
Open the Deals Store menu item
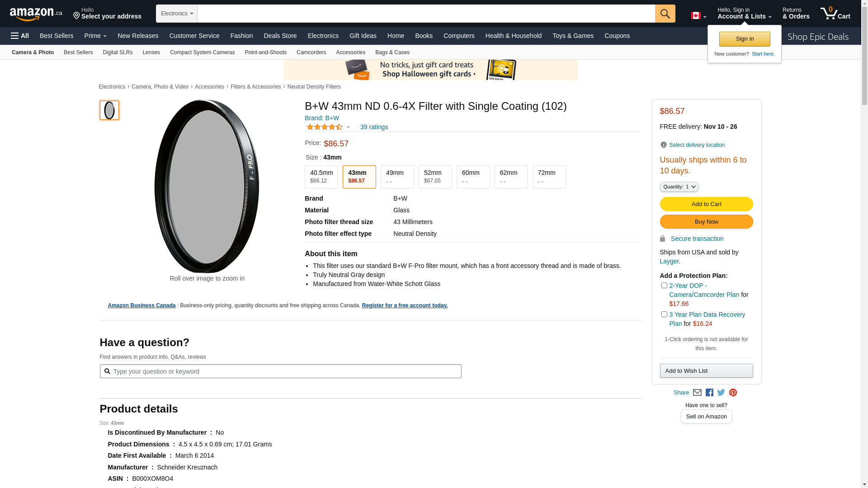coord(280,36)
